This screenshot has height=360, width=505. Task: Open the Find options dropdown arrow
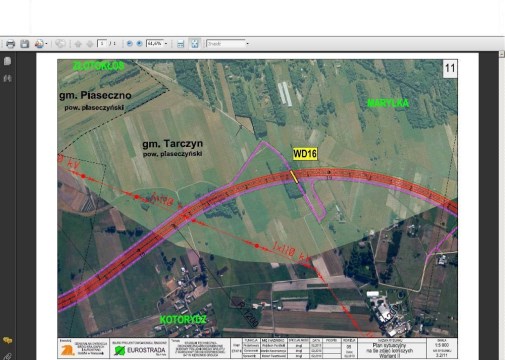(247, 44)
